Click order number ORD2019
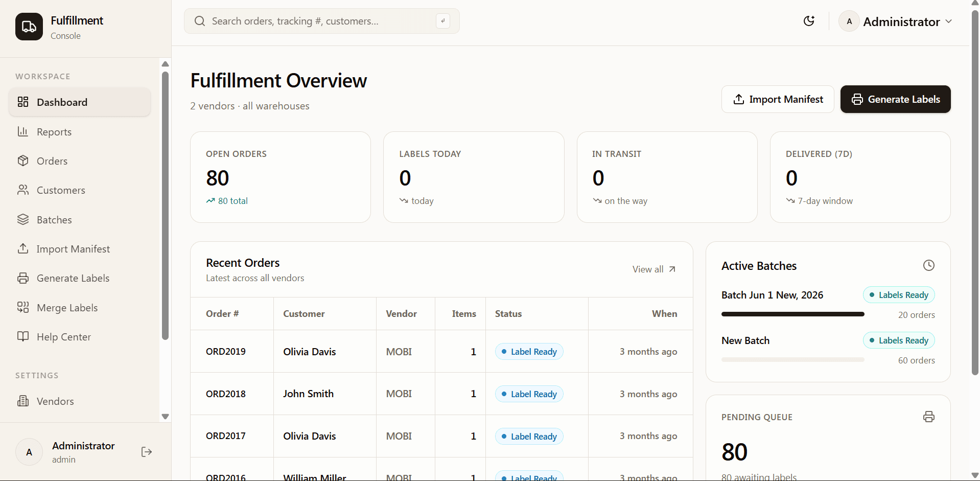The image size is (980, 481). coord(226,352)
